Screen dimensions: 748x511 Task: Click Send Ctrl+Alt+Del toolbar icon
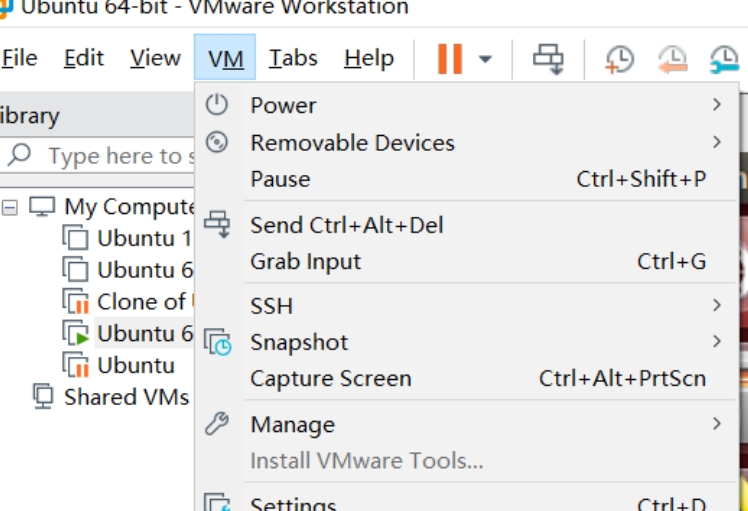tap(548, 59)
